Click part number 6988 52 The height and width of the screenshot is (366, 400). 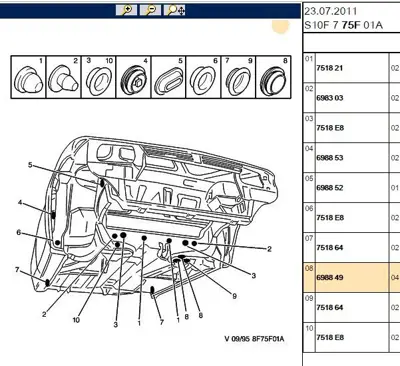click(330, 188)
